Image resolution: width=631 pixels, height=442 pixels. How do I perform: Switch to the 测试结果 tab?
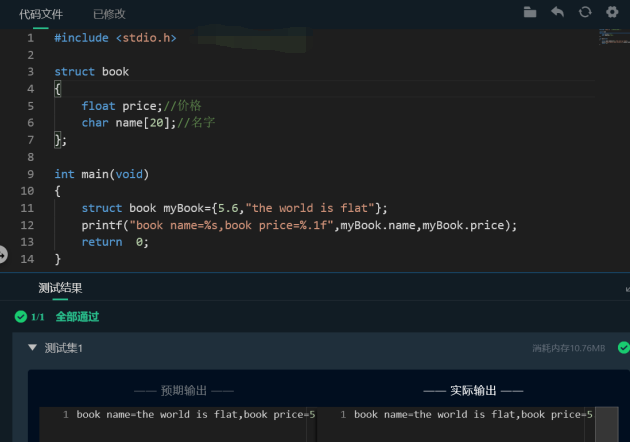point(60,288)
